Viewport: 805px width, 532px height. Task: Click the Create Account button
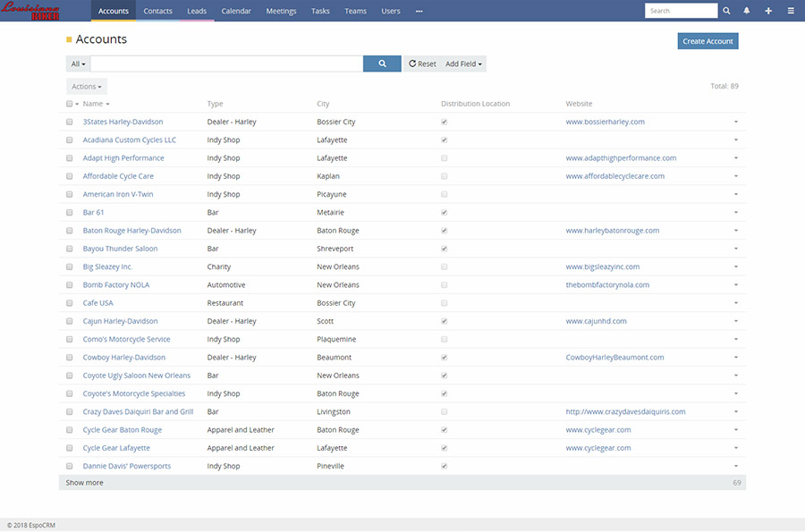(708, 41)
